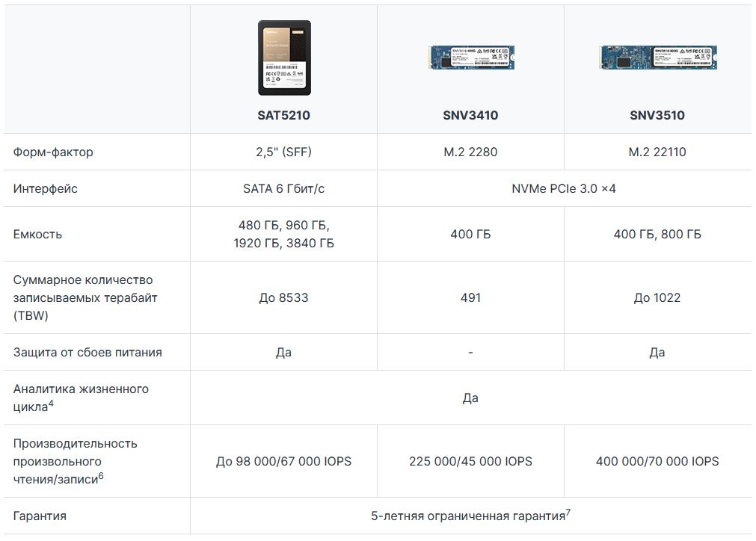This screenshot has width=756, height=541.
Task: Click the Форм-фактор row label
Action: (x=53, y=152)
